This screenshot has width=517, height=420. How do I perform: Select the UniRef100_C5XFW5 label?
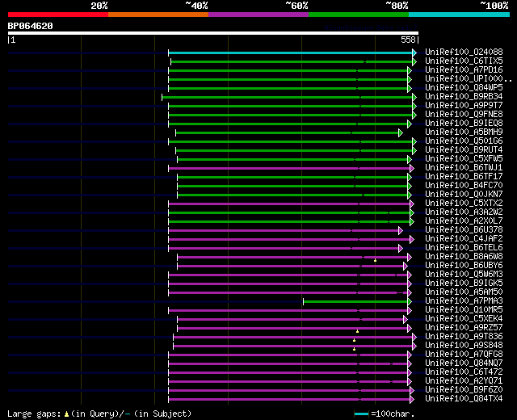point(464,159)
